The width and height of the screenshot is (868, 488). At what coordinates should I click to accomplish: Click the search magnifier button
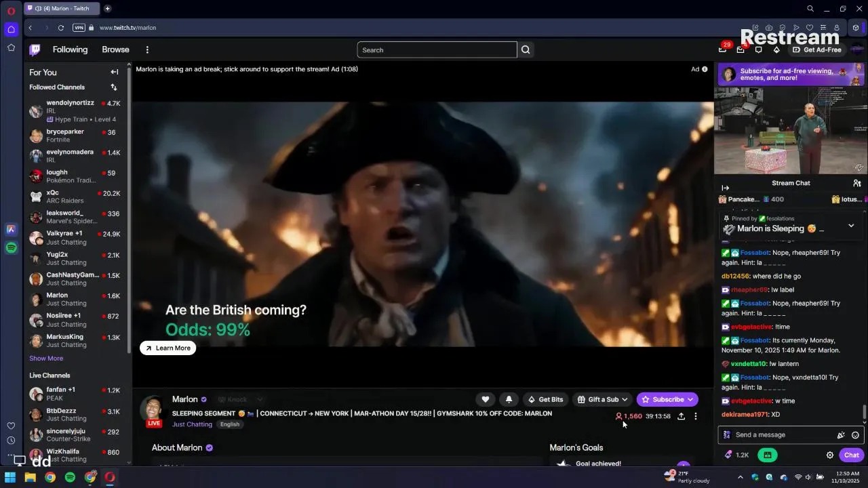click(526, 49)
